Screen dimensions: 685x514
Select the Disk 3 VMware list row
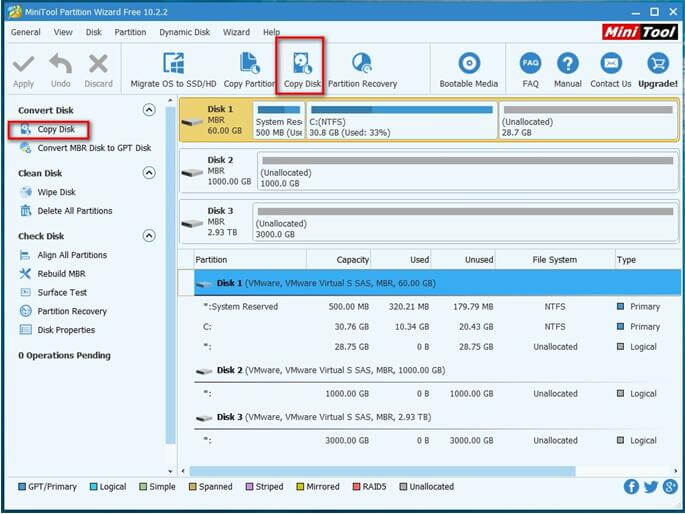click(x=437, y=417)
